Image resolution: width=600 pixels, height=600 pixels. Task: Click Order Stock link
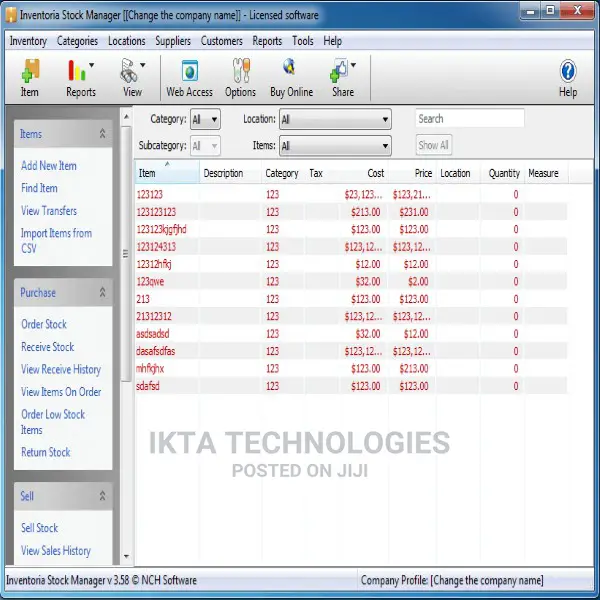44,324
